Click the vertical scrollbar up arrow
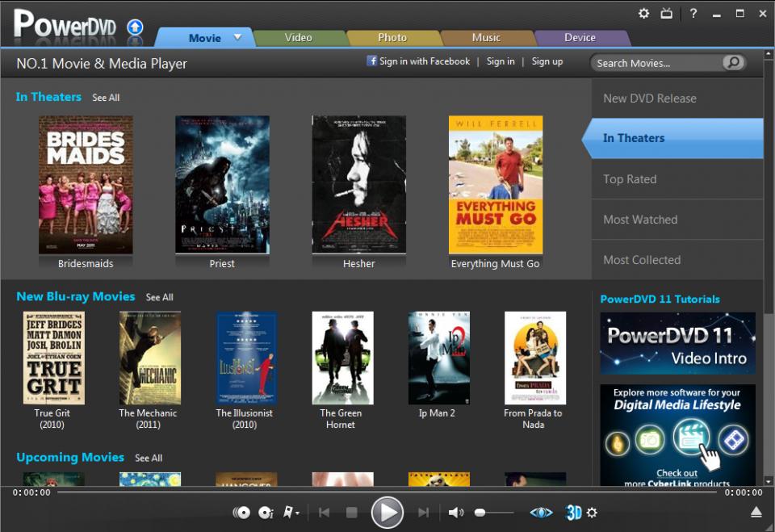 (769, 53)
